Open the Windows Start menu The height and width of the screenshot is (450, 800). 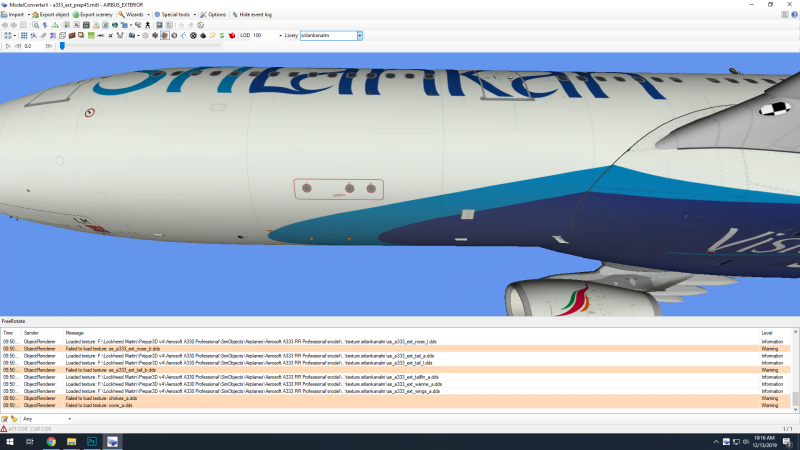coord(10,442)
